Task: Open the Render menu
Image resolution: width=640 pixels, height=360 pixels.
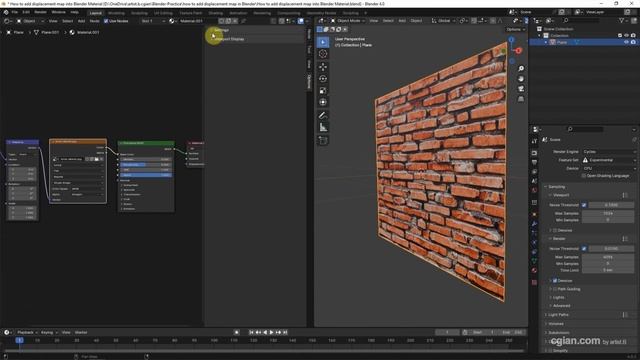Action: pos(40,12)
